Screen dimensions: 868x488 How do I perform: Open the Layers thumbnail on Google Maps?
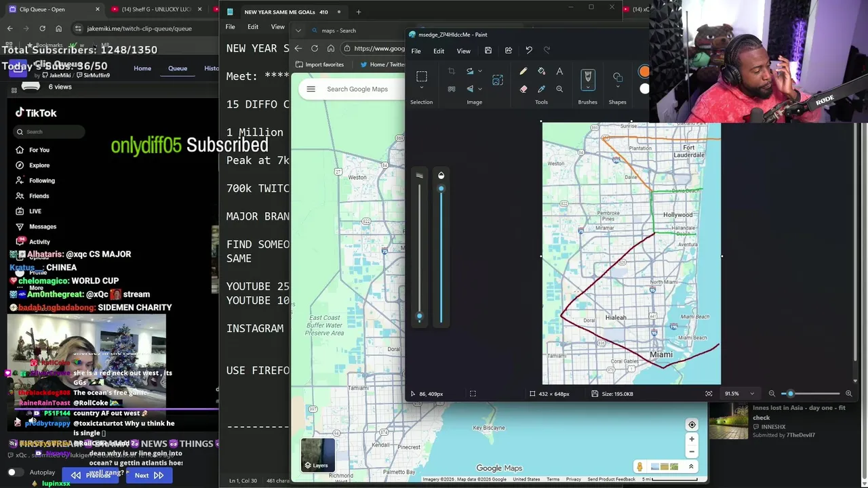tap(318, 455)
